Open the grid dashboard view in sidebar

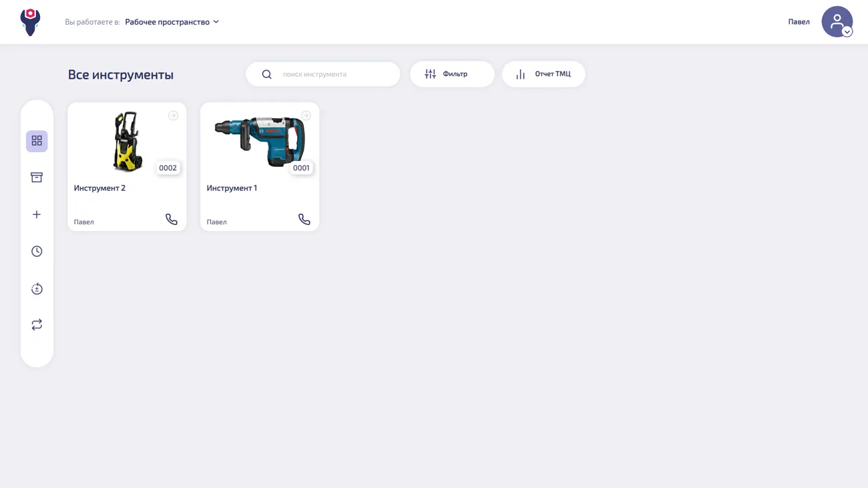37,141
